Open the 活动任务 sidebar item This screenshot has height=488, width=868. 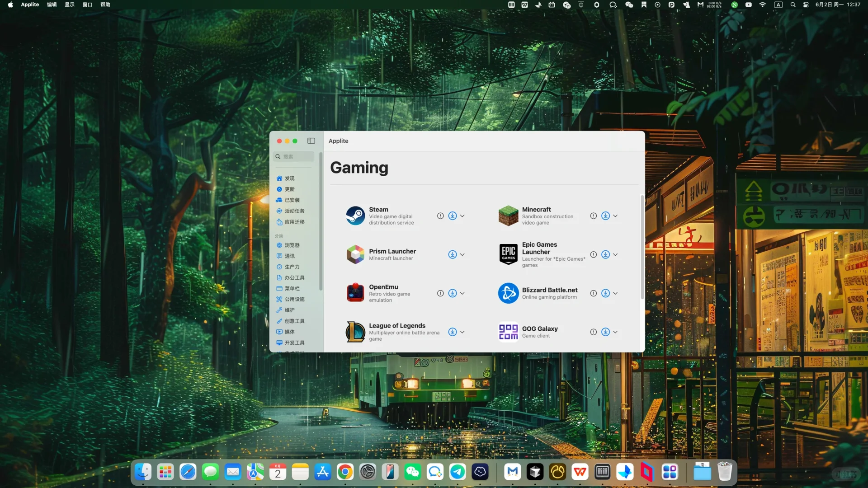[x=295, y=211]
